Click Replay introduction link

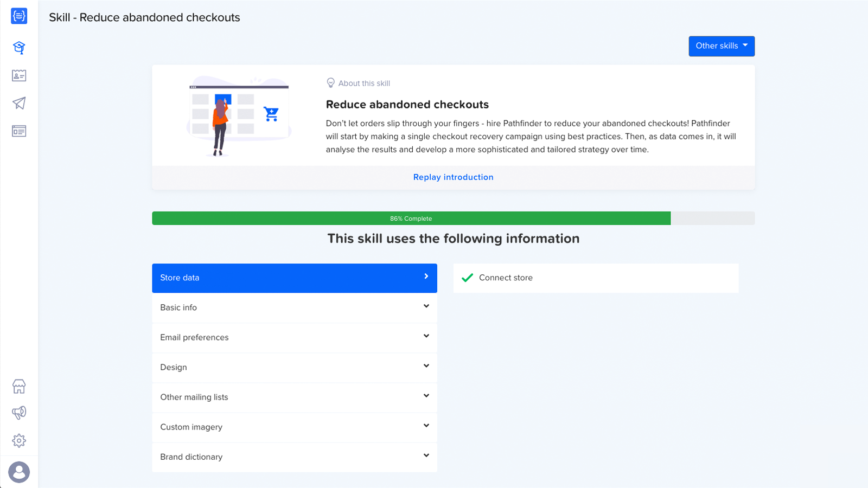(x=454, y=177)
